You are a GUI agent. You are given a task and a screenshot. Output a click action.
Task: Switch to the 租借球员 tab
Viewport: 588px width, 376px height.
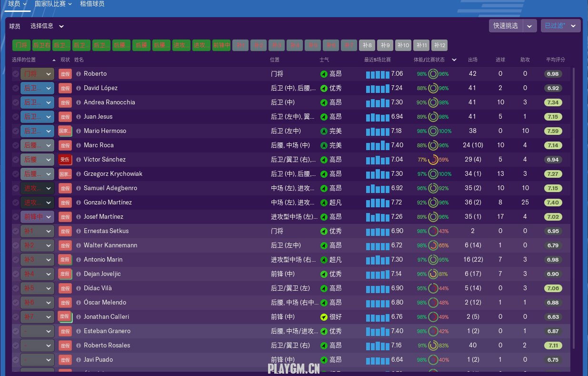pos(92,4)
